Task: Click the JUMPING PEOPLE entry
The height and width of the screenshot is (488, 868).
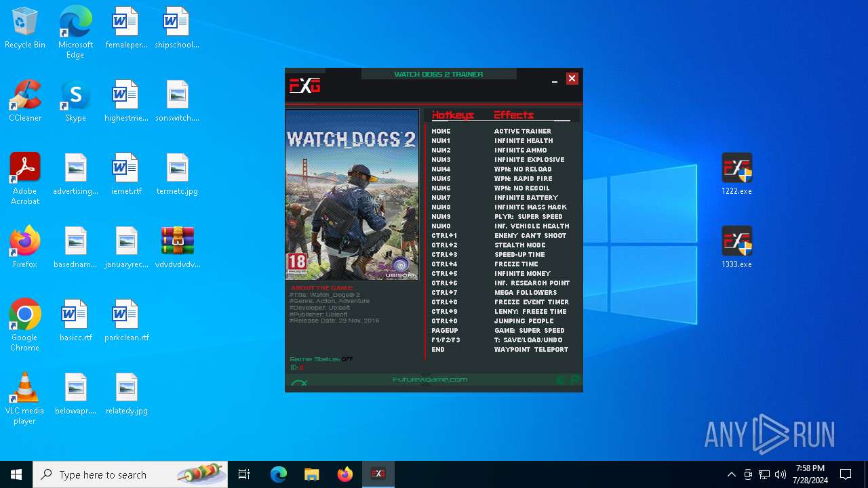Action: [524, 321]
